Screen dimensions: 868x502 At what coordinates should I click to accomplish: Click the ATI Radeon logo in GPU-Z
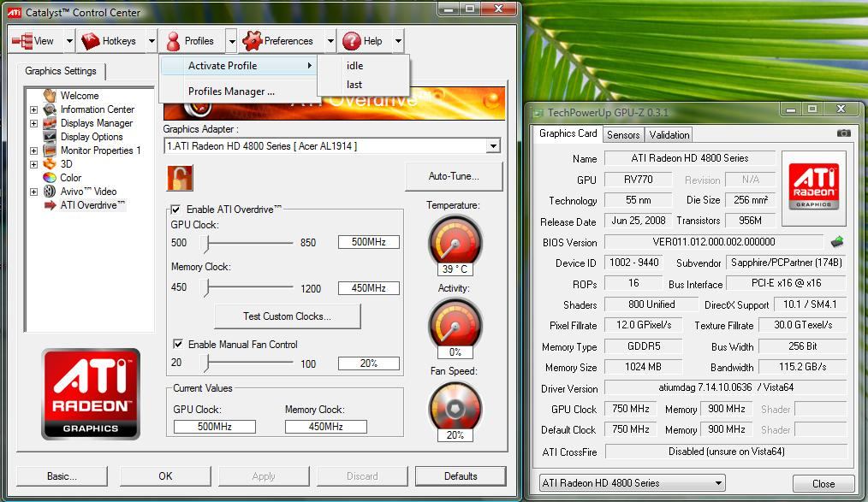814,186
